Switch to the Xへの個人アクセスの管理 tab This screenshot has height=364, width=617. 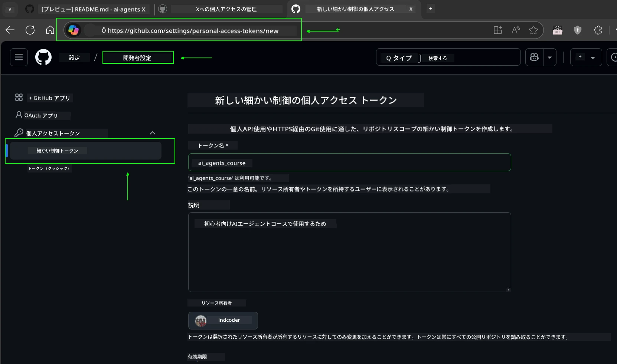(x=226, y=9)
